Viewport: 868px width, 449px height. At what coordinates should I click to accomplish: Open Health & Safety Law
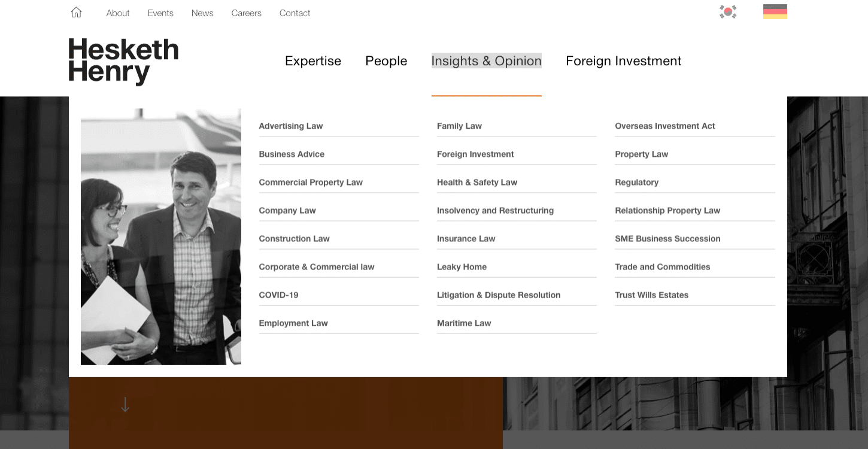point(477,182)
